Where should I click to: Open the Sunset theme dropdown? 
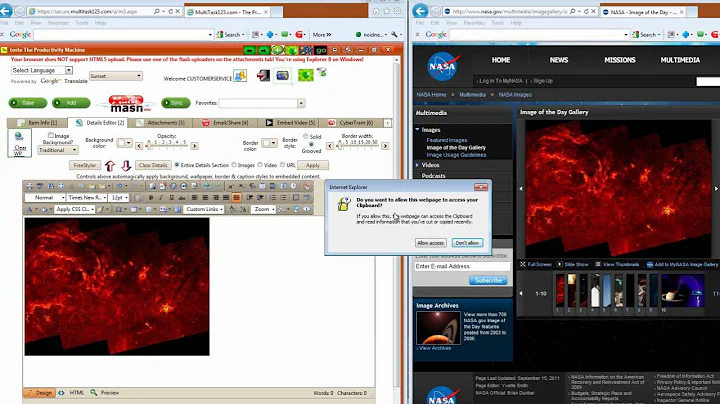pyautogui.click(x=116, y=76)
